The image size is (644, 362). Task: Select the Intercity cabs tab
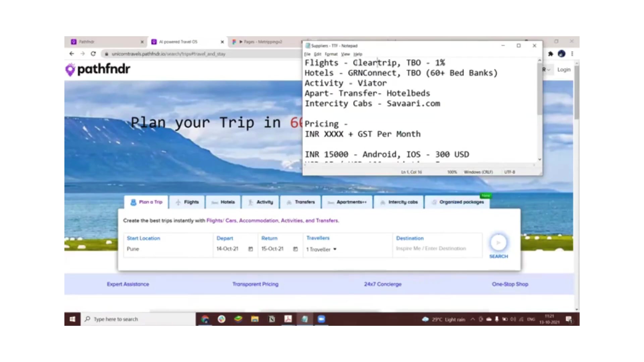point(398,202)
